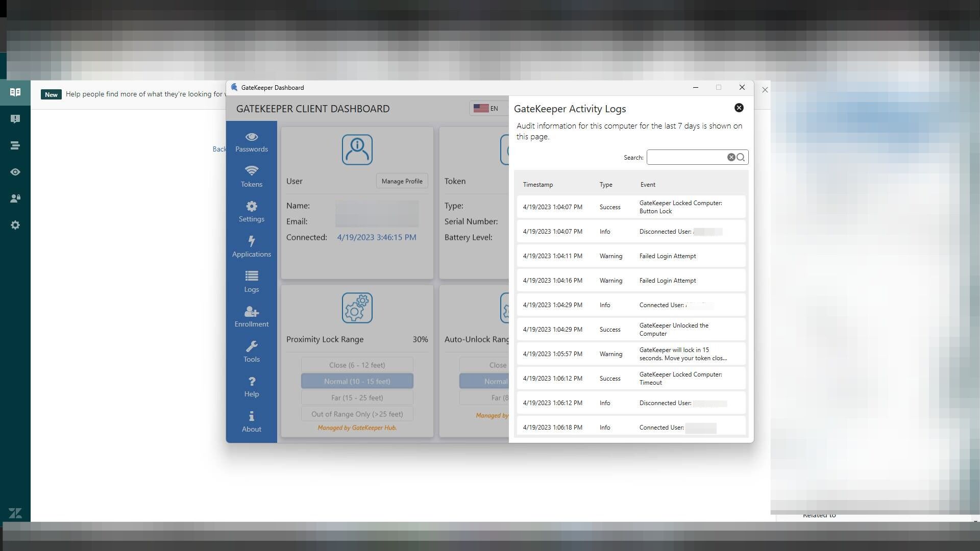The width and height of the screenshot is (980, 551).
Task: Select Close (6 - 12 feet) proximity range
Action: tap(357, 365)
